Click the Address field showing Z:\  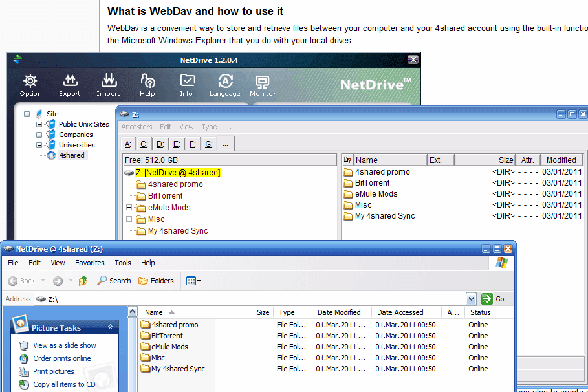point(250,299)
